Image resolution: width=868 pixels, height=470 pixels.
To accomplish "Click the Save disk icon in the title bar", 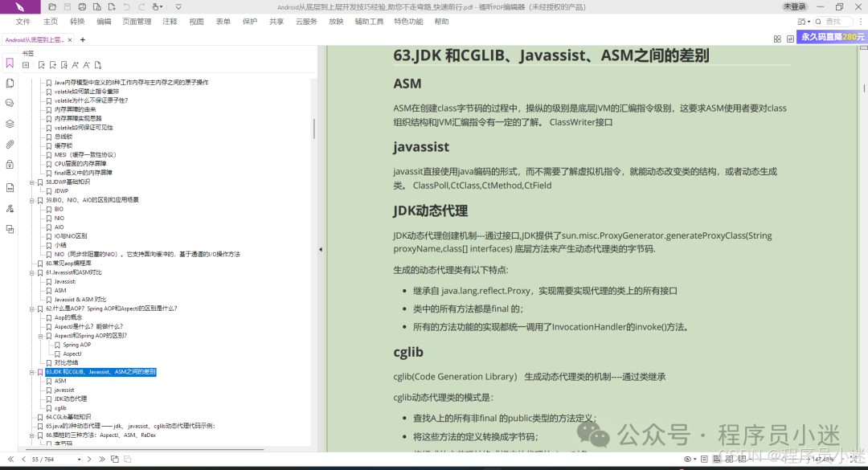I will point(68,6).
